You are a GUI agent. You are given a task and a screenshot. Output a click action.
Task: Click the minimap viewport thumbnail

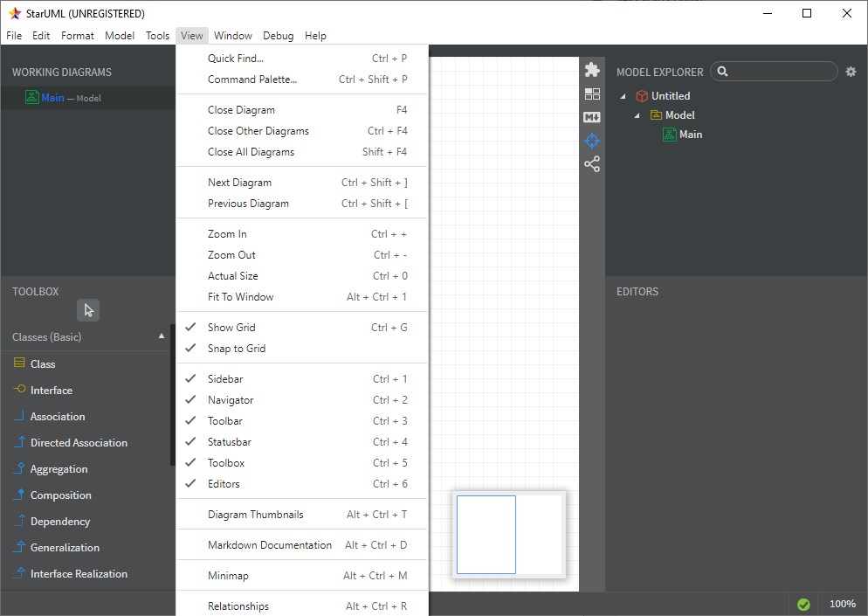(x=486, y=535)
